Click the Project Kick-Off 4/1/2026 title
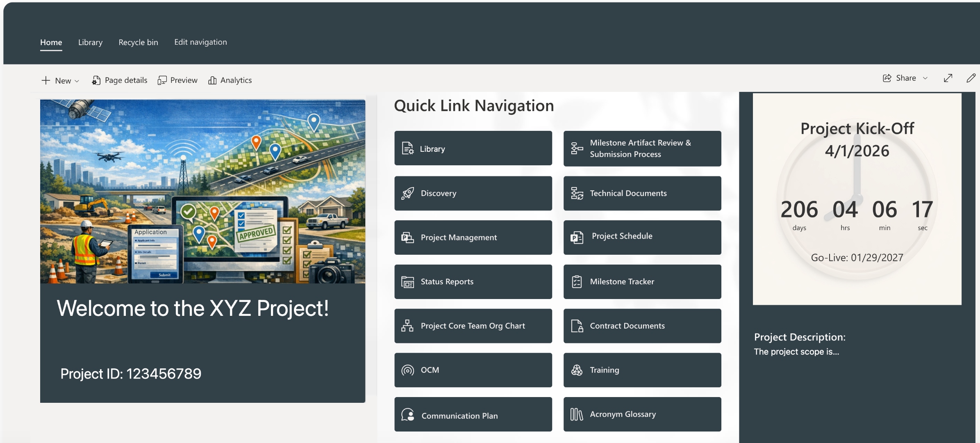Viewport: 980px width, 443px height. point(857,139)
